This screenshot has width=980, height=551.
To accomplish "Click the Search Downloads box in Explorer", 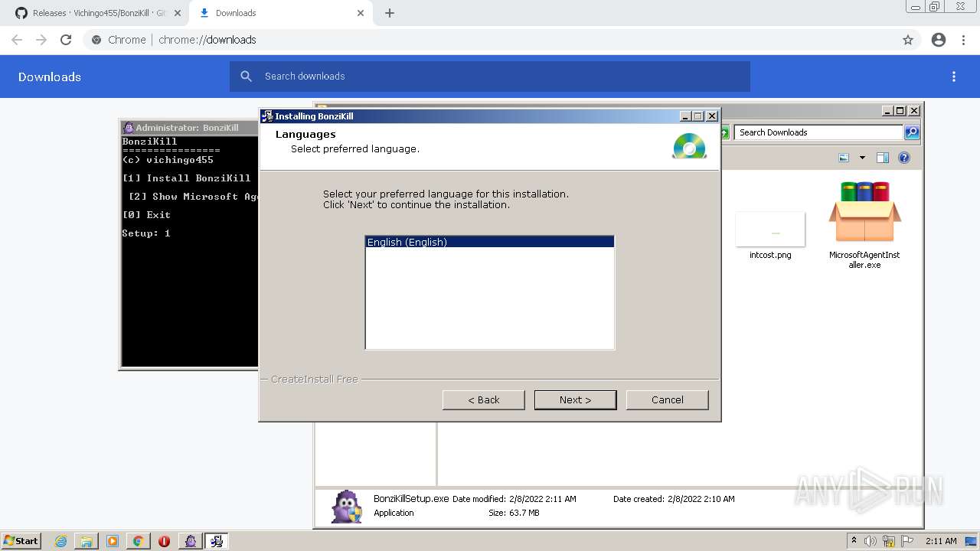I will 819,132.
